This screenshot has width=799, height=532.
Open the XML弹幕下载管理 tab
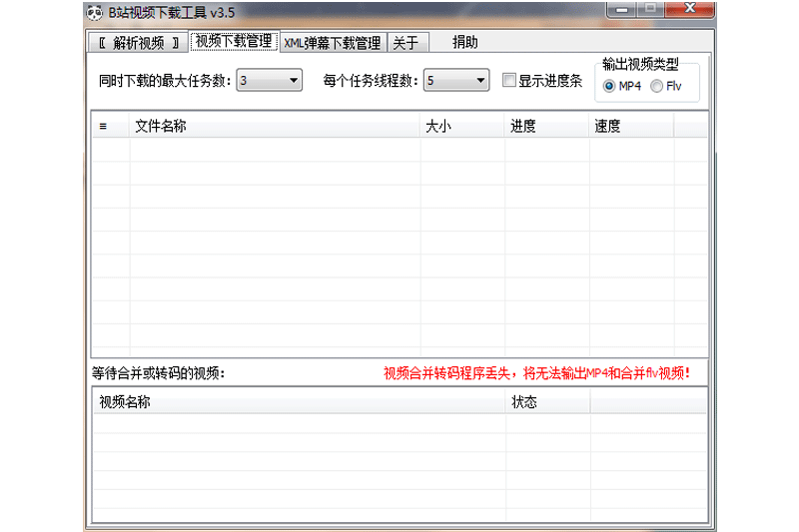(x=333, y=43)
